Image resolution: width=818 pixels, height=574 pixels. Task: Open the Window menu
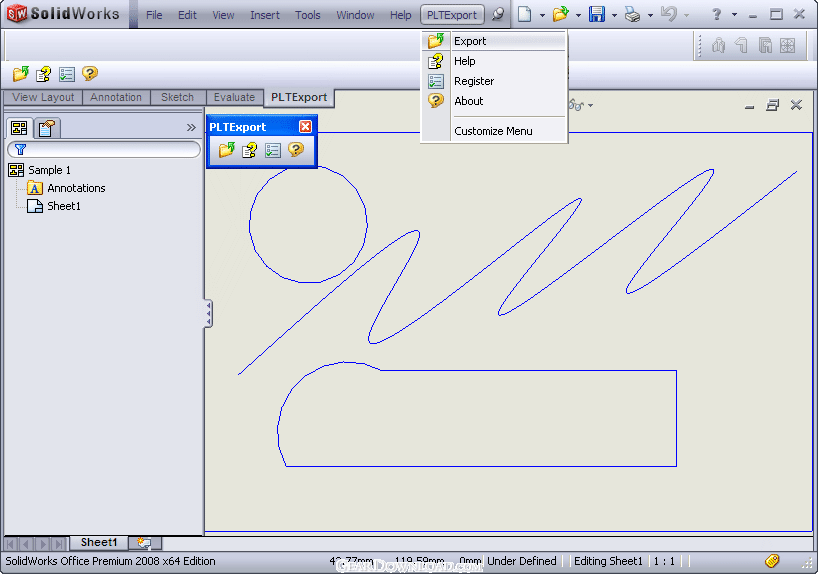[355, 15]
